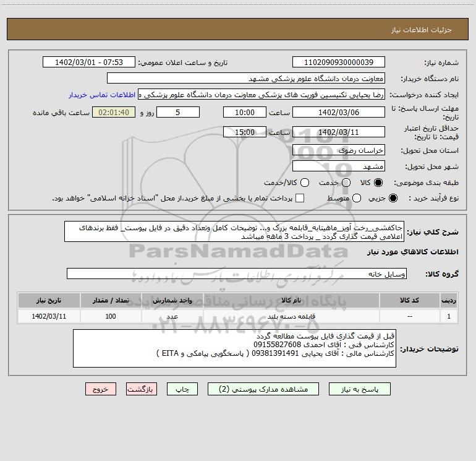Click the کد کالا column header
The image size is (476, 461).
(409, 300)
